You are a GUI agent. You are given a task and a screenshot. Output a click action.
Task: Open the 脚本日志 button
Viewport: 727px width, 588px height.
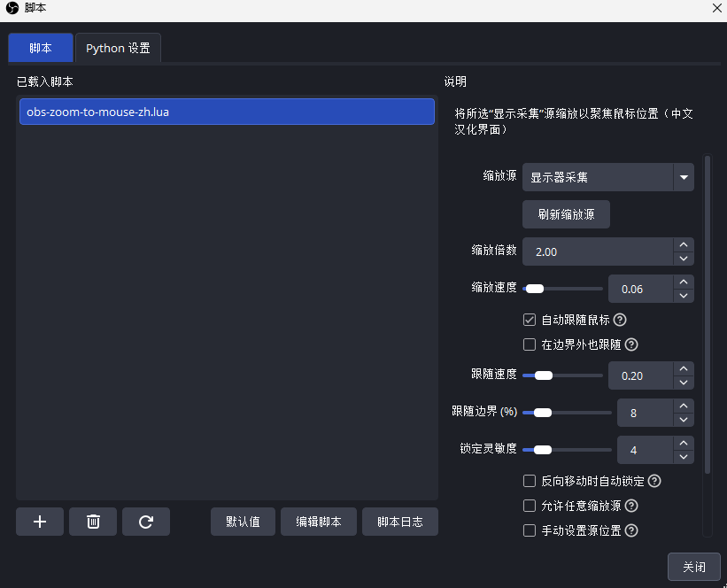pos(399,522)
